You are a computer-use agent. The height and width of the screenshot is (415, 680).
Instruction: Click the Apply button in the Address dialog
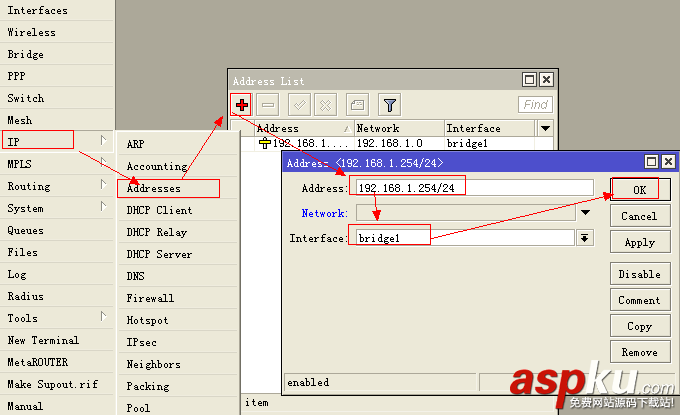(x=640, y=242)
